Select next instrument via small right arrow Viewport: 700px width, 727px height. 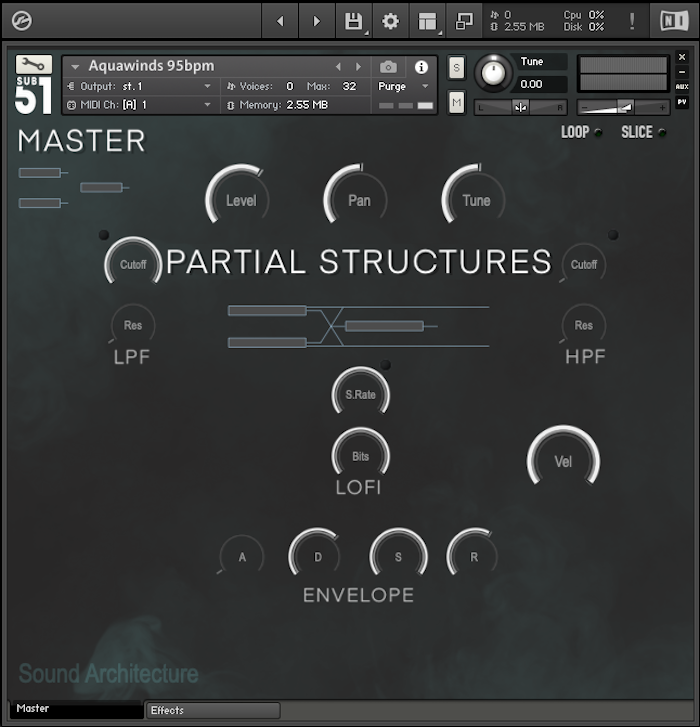358,67
